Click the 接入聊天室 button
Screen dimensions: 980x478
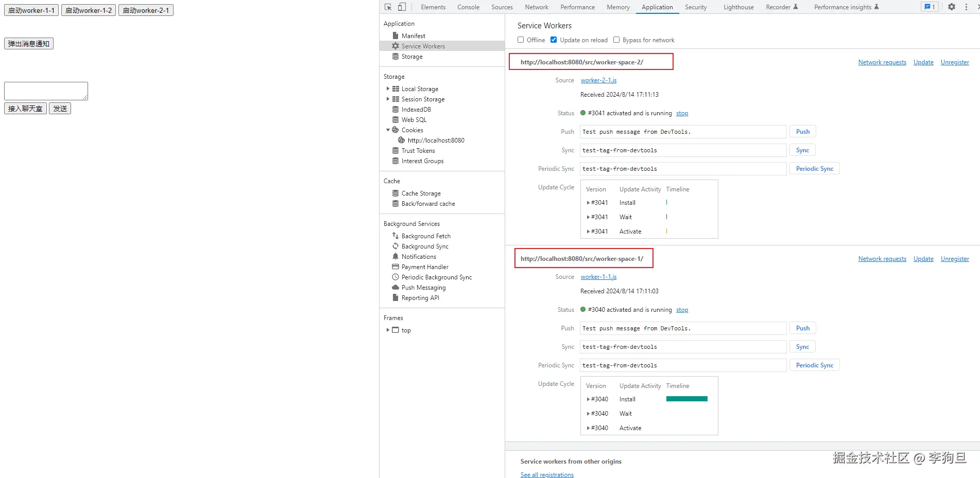25,109
